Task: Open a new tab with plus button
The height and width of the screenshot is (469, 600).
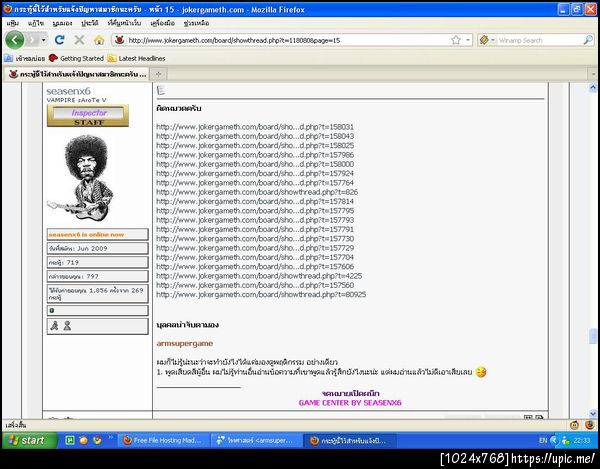Action: pyautogui.click(x=158, y=74)
